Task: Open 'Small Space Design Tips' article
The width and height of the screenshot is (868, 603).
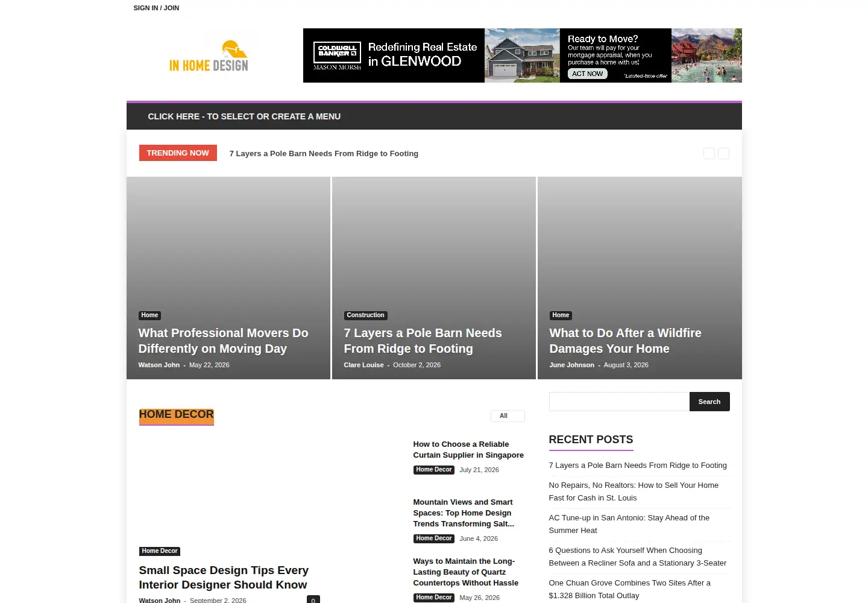Action: 224,578
